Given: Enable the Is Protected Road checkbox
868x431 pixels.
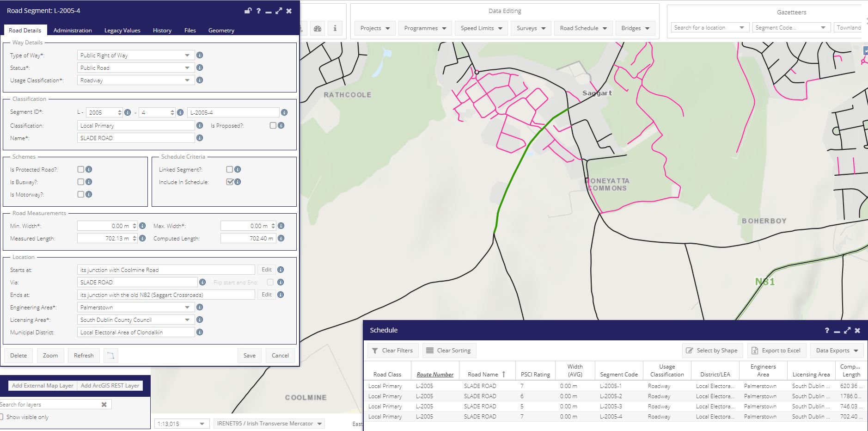Looking at the screenshot, I should point(81,169).
